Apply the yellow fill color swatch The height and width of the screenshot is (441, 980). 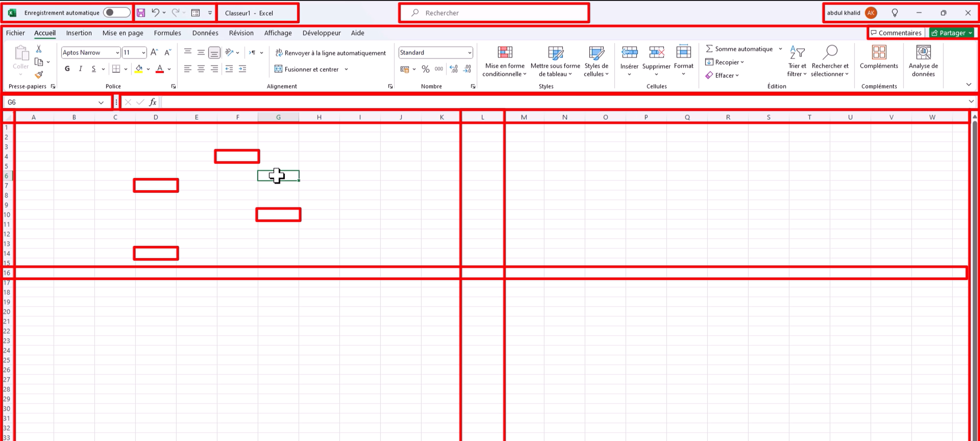click(x=139, y=69)
